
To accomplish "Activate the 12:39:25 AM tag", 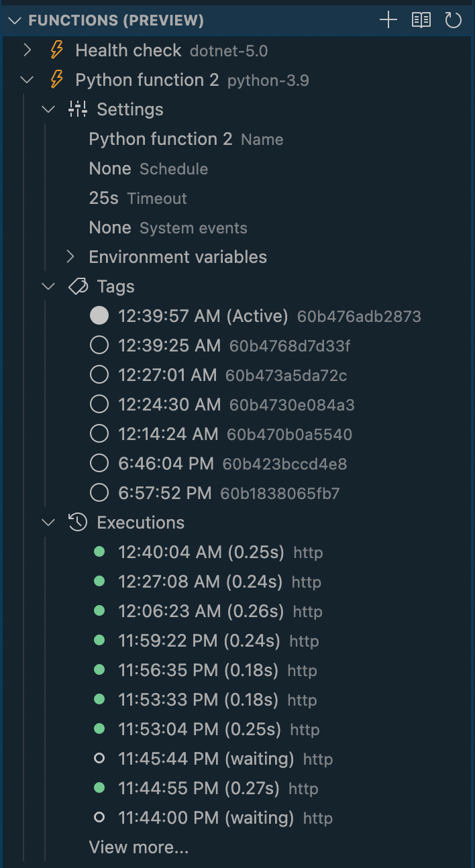I will [x=99, y=345].
